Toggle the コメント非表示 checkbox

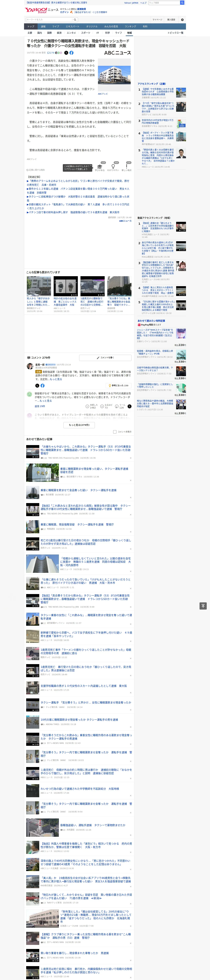click(x=115, y=432)
